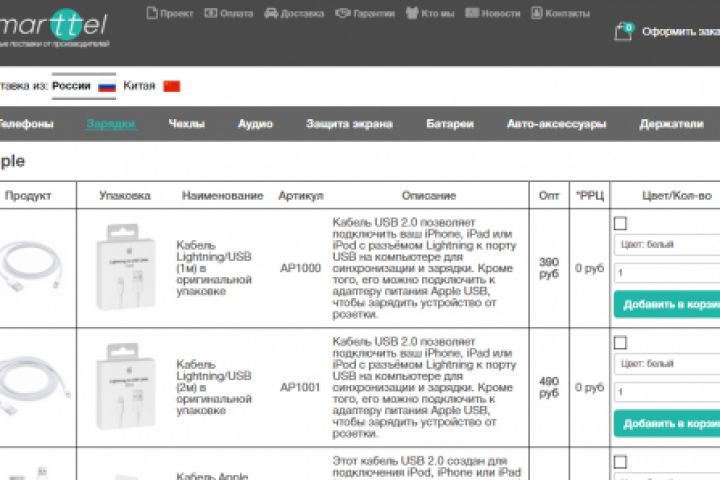Click the Опт column header

click(x=549, y=196)
